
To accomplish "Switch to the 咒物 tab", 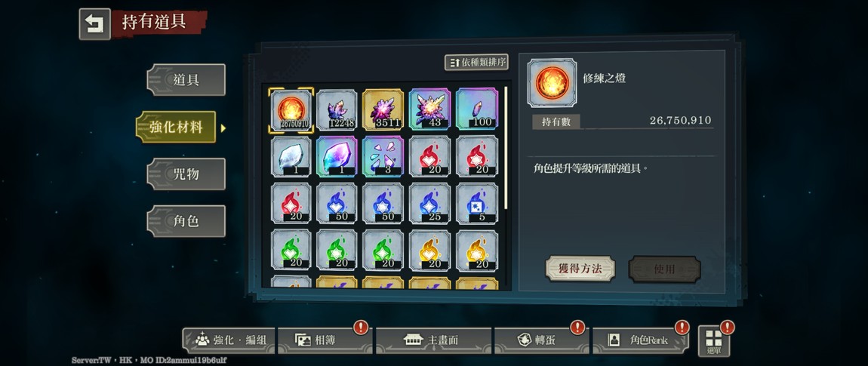I will click(186, 174).
